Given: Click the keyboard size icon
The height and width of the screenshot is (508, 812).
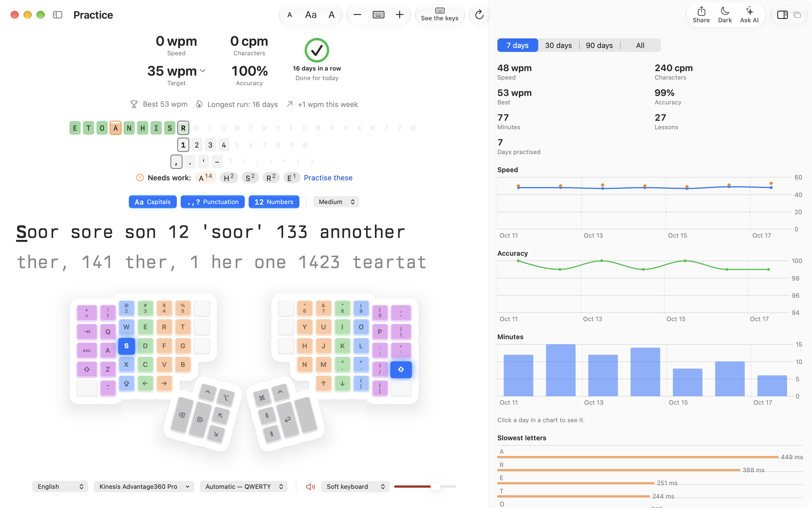Looking at the screenshot, I should 378,15.
